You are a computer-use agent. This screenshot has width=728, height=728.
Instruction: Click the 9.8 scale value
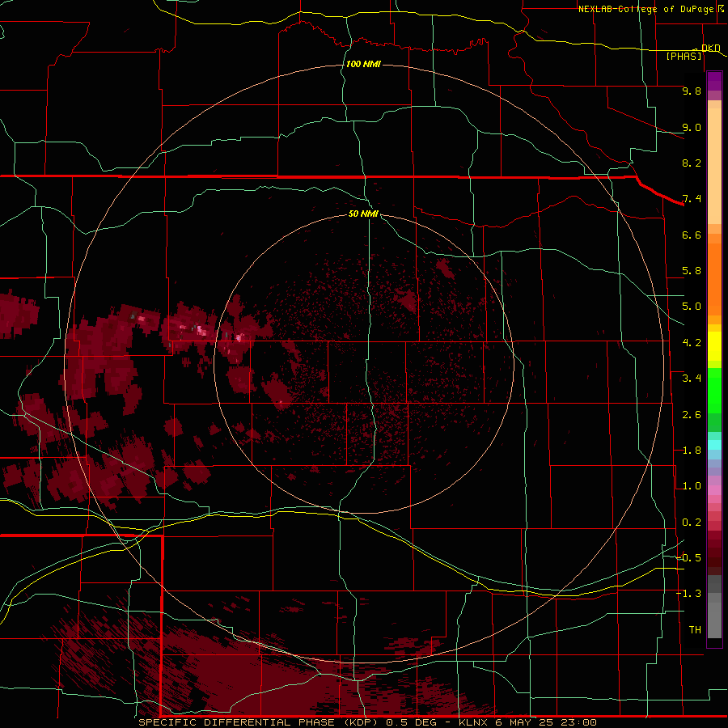click(x=692, y=91)
